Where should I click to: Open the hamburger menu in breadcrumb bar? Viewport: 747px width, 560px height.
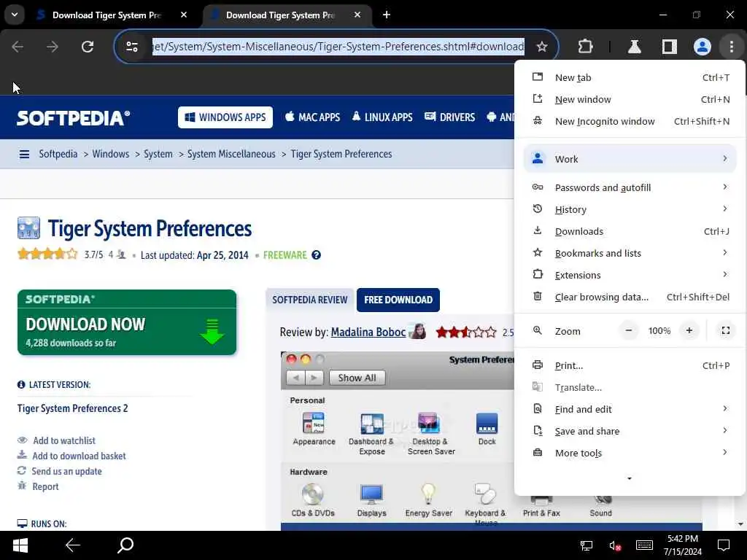[24, 155]
